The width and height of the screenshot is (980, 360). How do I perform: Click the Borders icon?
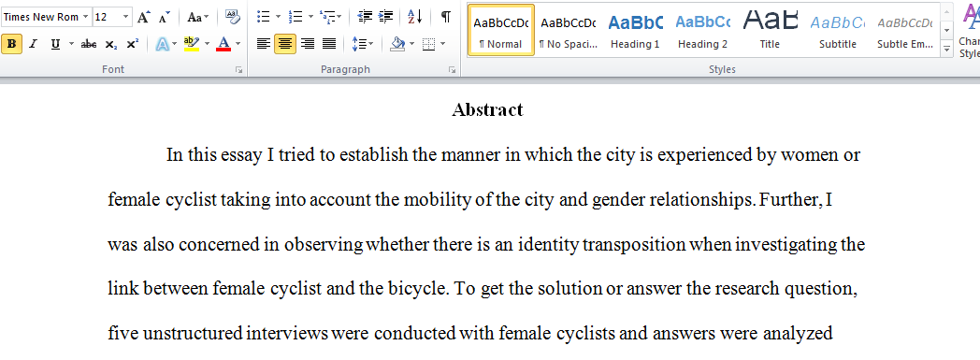(x=428, y=44)
